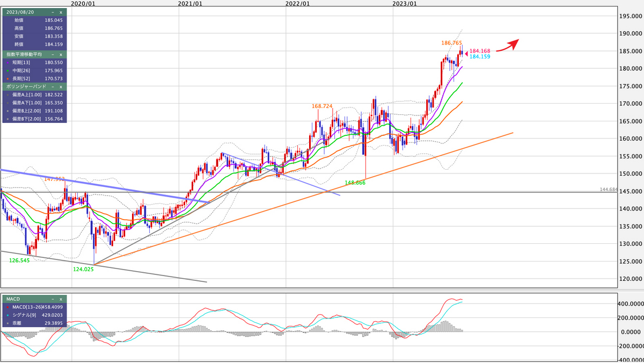
Task: Click the divergence value 29.3895
Action: coord(54,323)
